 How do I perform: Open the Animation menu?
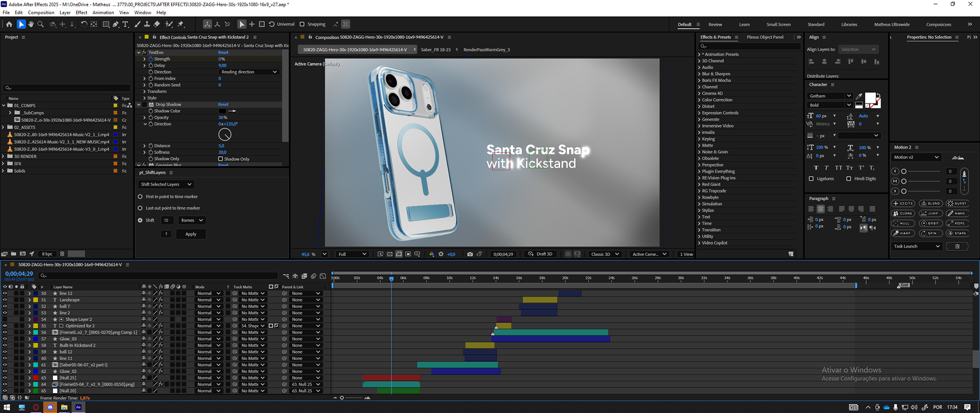click(103, 12)
